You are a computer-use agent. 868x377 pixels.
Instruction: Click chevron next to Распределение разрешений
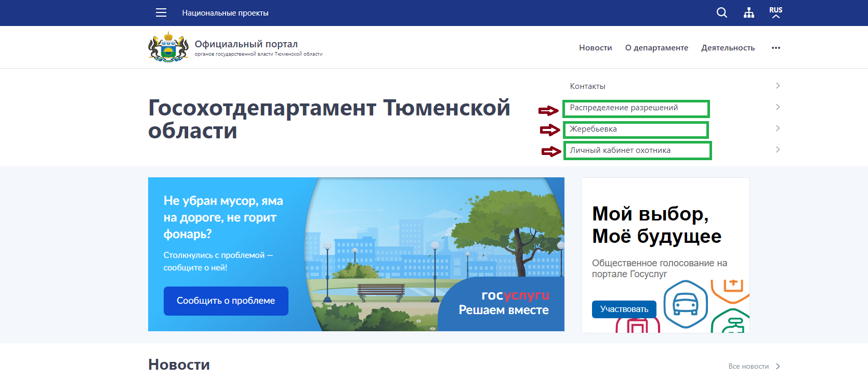(778, 107)
